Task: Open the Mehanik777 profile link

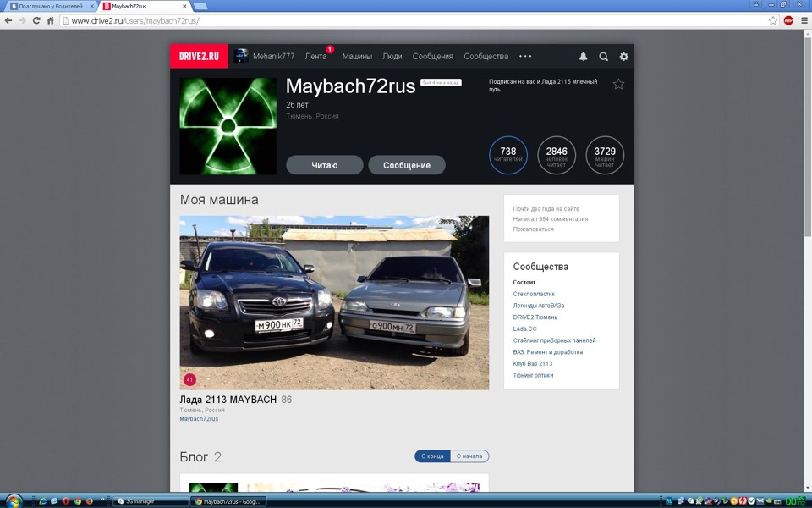Action: [x=273, y=57]
